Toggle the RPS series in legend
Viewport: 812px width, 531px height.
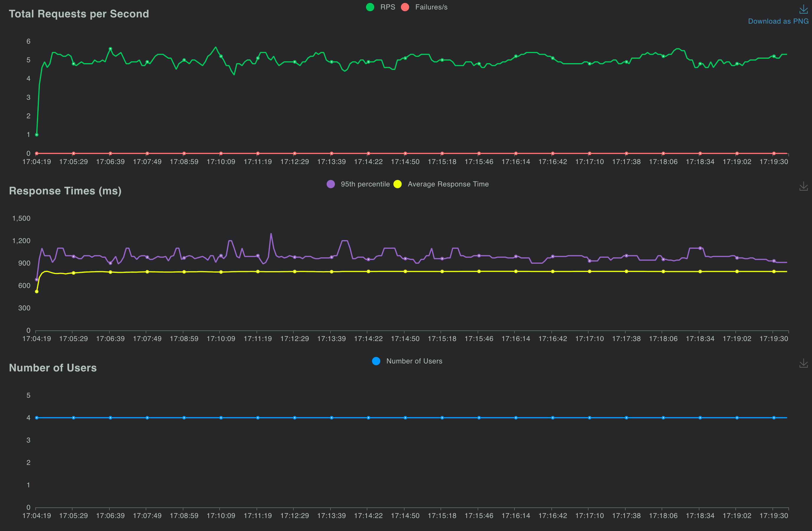388,7
